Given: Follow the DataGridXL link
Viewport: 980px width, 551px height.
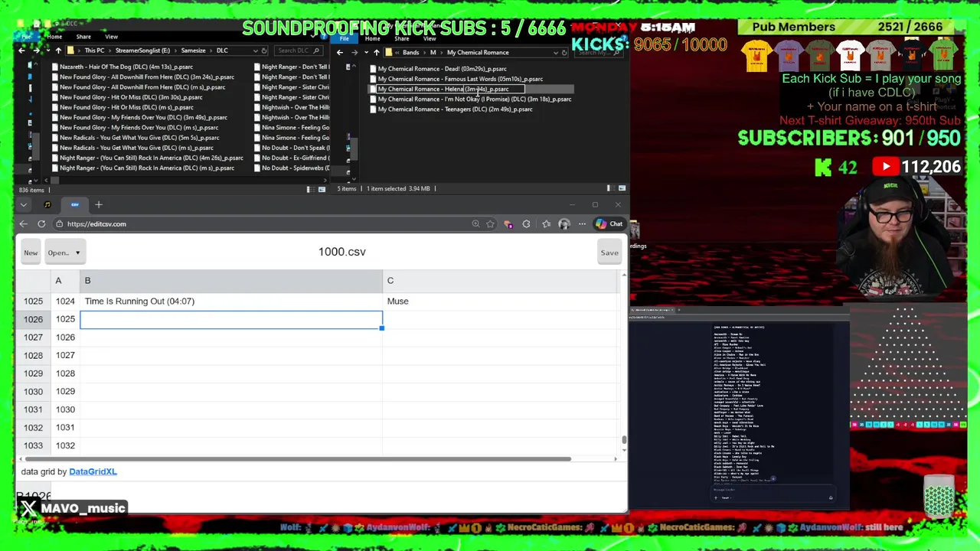Looking at the screenshot, I should [93, 471].
